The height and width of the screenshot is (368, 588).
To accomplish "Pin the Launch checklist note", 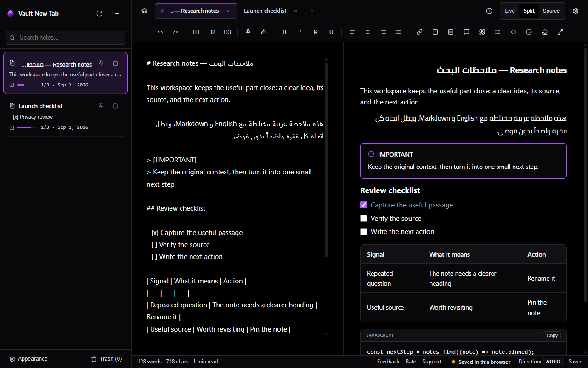I will 101,105.
